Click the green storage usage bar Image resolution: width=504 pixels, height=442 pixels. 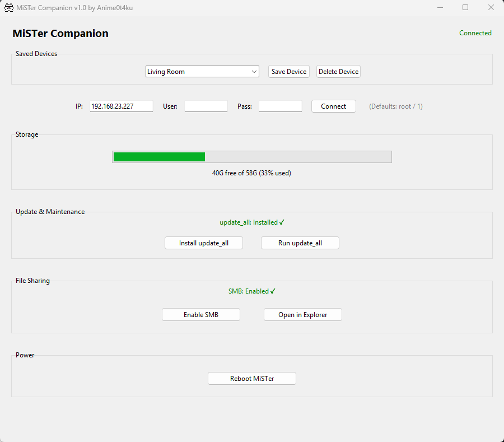(159, 157)
